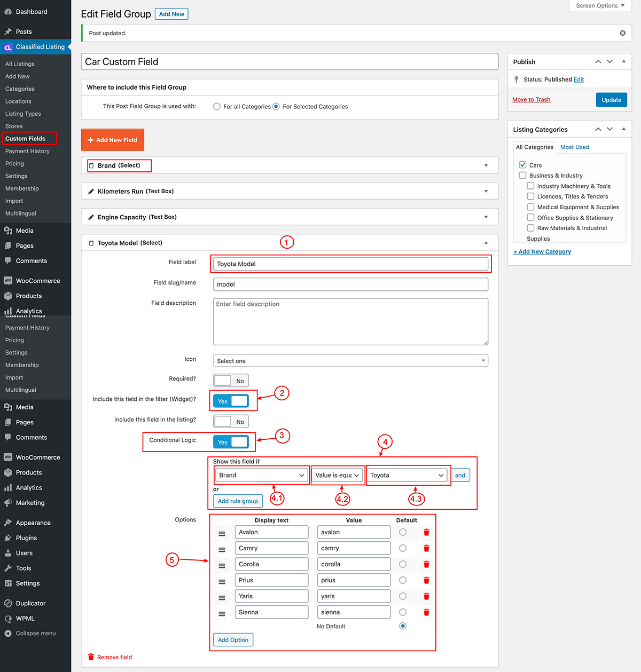The image size is (641, 672).
Task: Click the drag handle for Corolla row
Action: pyautogui.click(x=222, y=566)
